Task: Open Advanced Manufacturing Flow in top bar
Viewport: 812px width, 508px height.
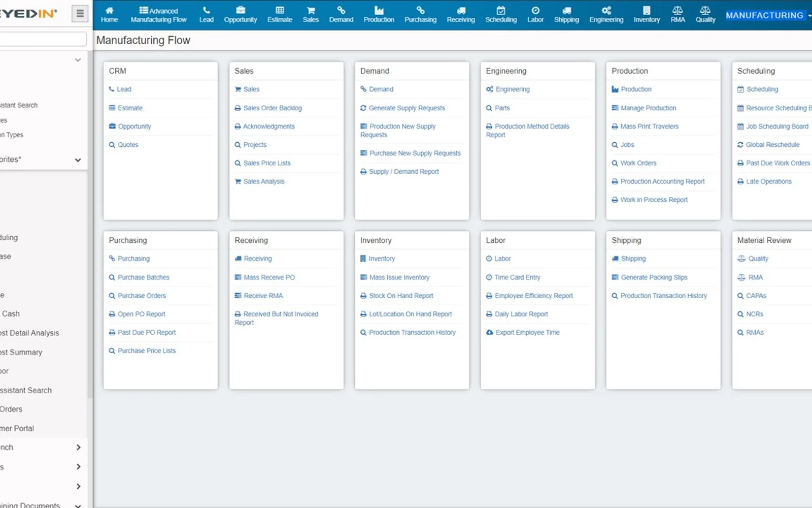Action: 158,15
